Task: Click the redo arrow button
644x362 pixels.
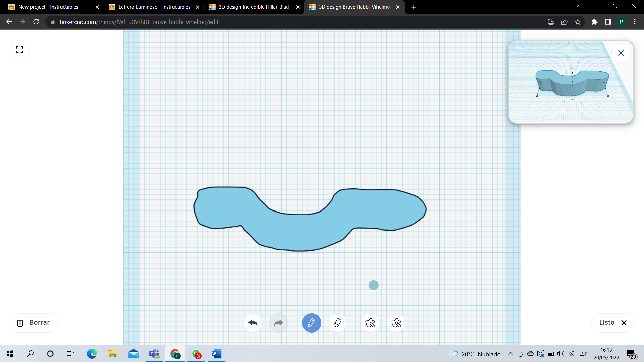Action: pyautogui.click(x=279, y=323)
